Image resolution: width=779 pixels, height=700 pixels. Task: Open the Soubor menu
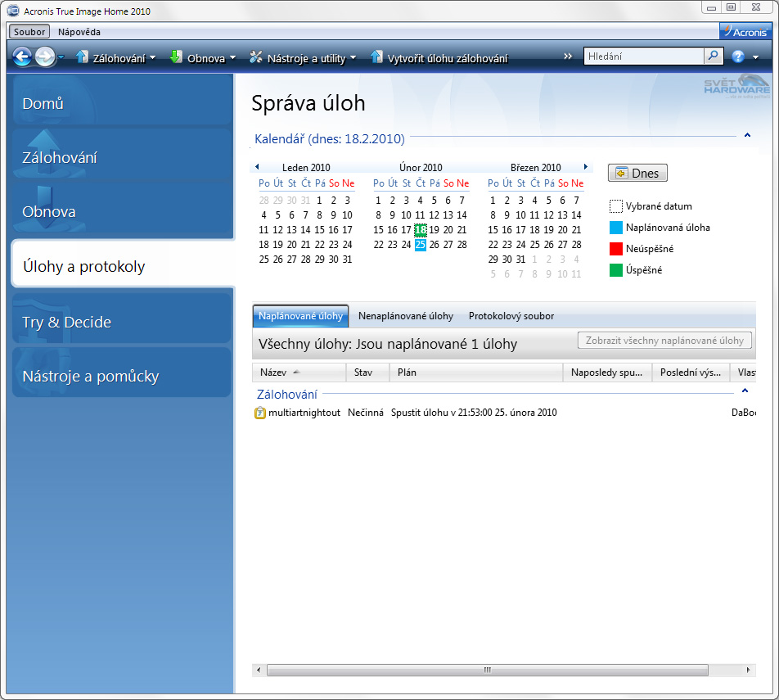(30, 32)
